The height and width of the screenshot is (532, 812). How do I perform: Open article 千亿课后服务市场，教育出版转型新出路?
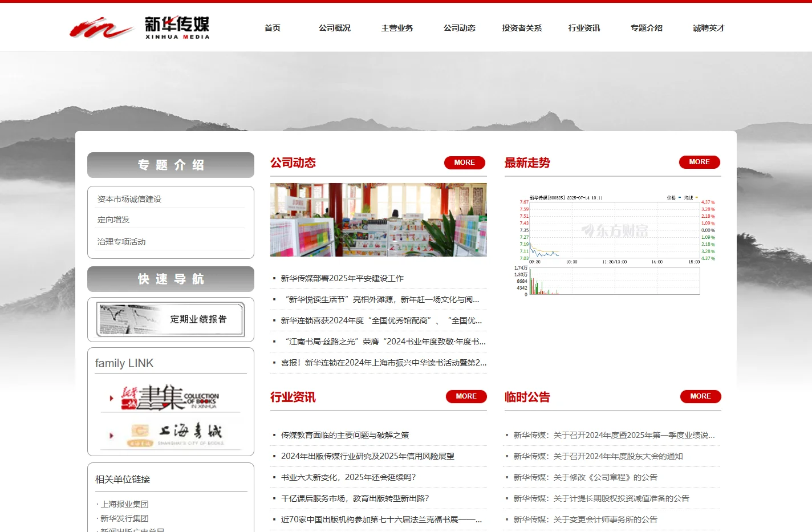pyautogui.click(x=355, y=498)
